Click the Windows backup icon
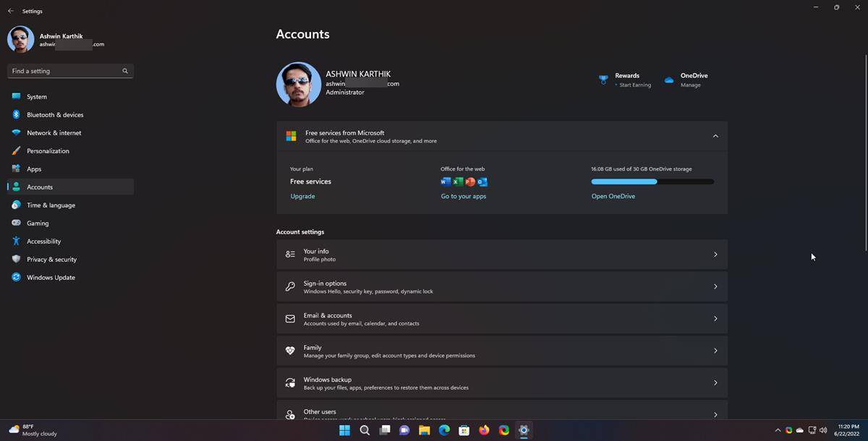This screenshot has height=441, width=868. (x=290, y=382)
